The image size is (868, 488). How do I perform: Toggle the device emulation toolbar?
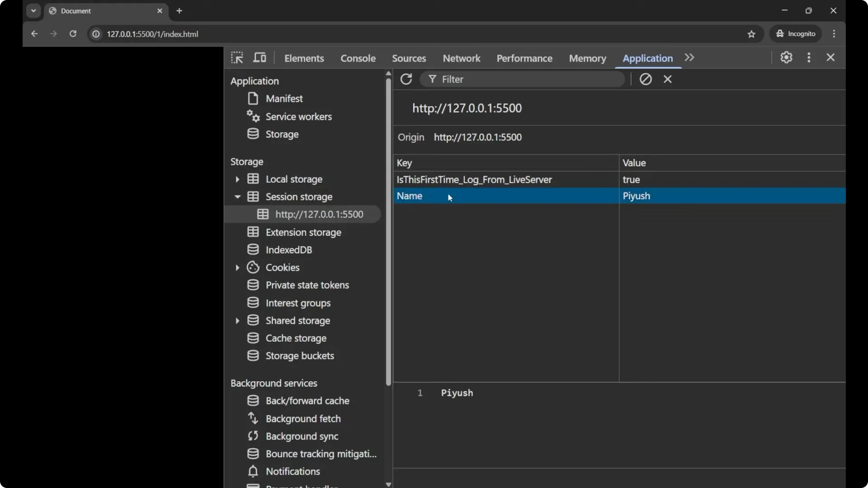260,57
